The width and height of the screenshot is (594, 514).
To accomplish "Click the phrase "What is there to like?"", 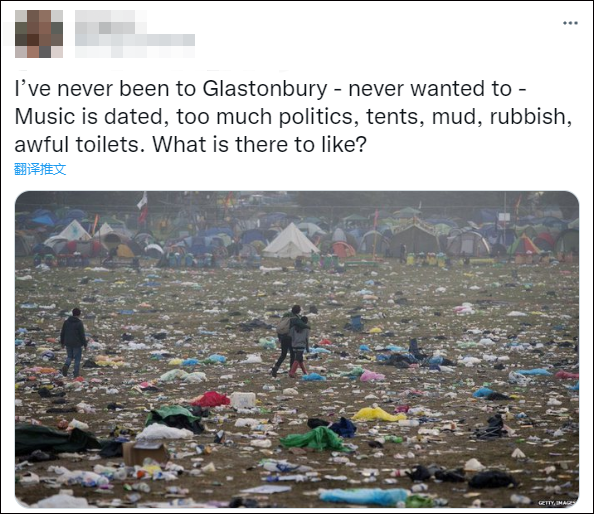I will [259, 145].
